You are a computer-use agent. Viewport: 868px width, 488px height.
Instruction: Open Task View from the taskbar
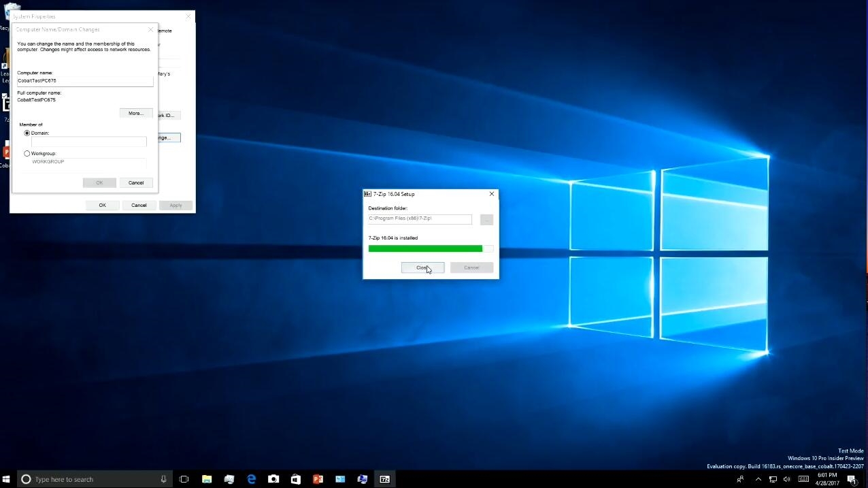click(x=184, y=479)
